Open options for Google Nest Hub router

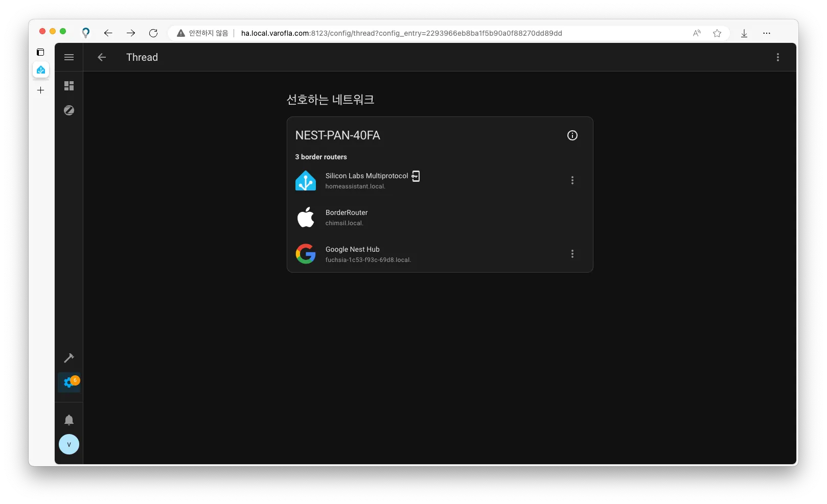pos(572,254)
